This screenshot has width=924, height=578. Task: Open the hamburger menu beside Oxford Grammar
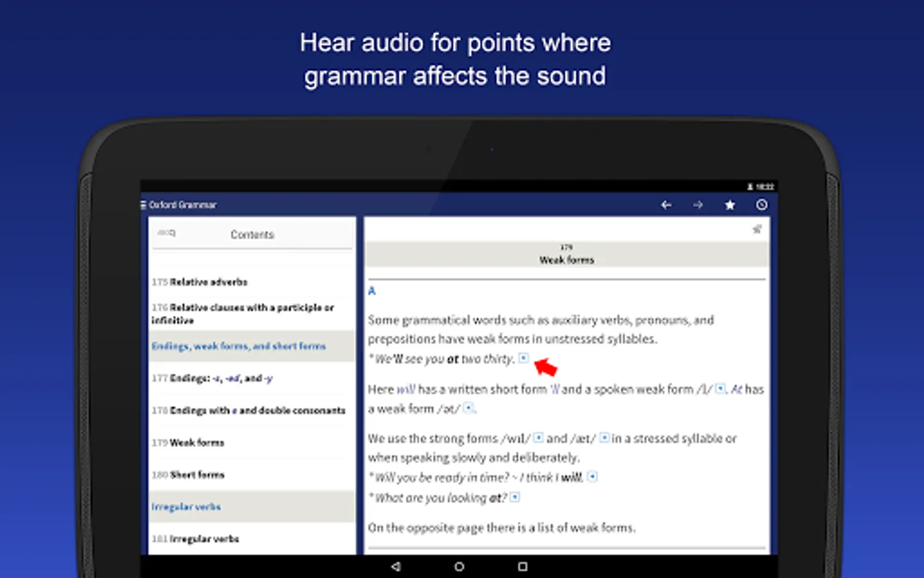click(x=143, y=205)
